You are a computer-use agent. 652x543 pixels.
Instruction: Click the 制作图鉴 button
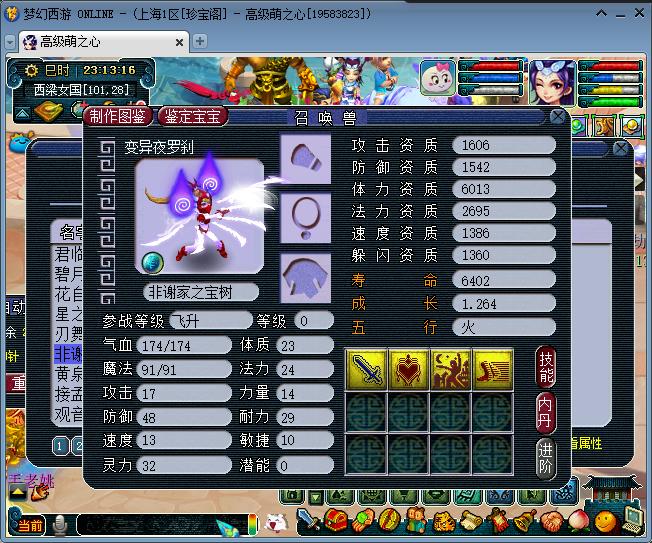click(x=118, y=116)
